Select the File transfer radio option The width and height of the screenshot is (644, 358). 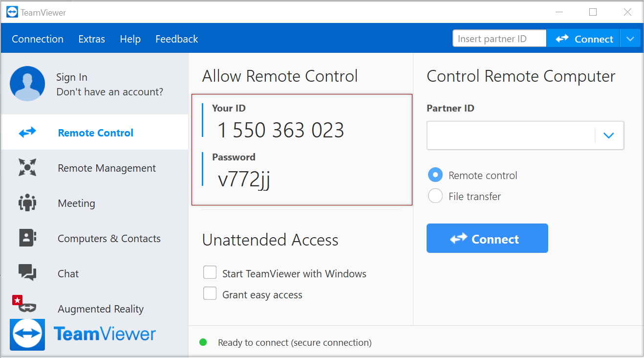435,196
